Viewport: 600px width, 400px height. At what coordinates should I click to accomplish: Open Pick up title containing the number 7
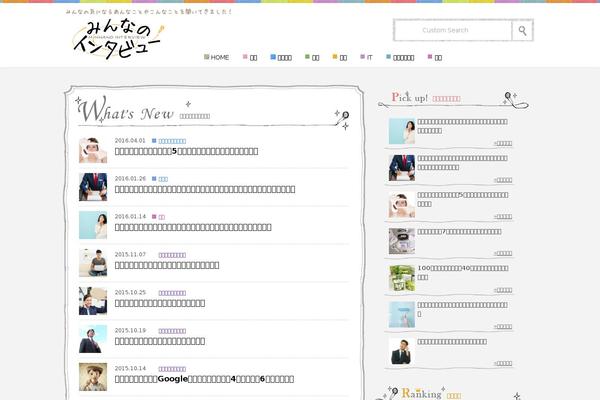click(x=459, y=232)
